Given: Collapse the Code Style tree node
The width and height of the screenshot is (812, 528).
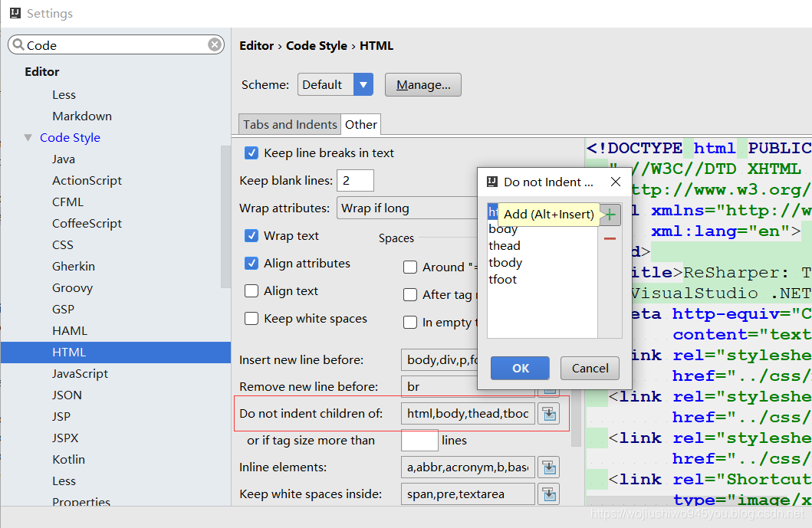Looking at the screenshot, I should [28, 138].
